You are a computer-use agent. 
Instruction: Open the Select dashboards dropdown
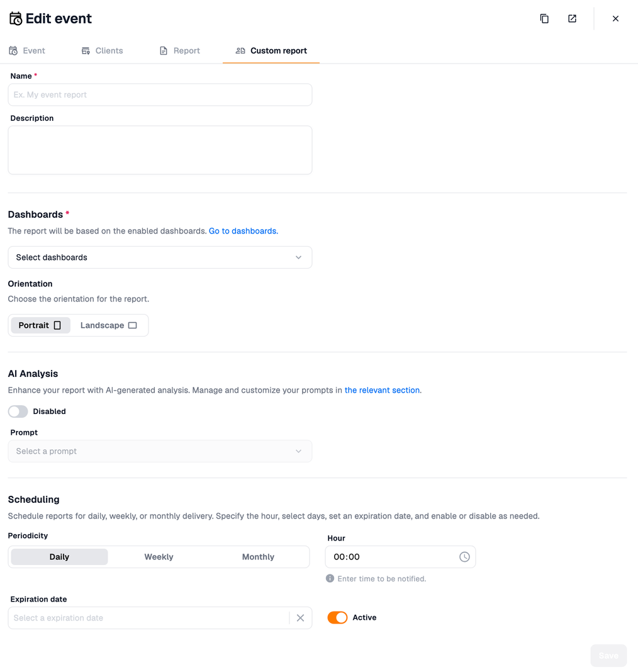pyautogui.click(x=160, y=257)
